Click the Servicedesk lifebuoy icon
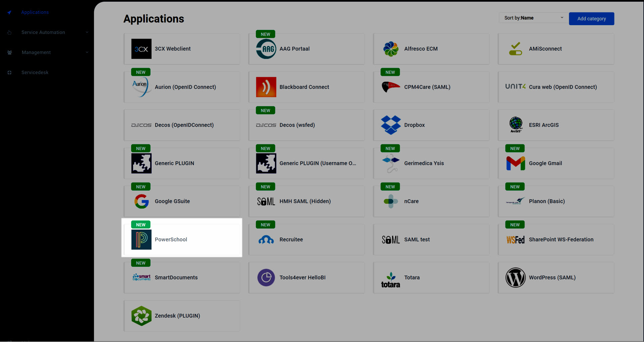 9,72
